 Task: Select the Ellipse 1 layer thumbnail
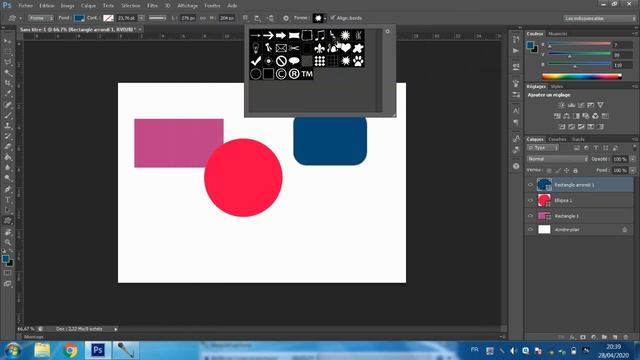pos(544,200)
